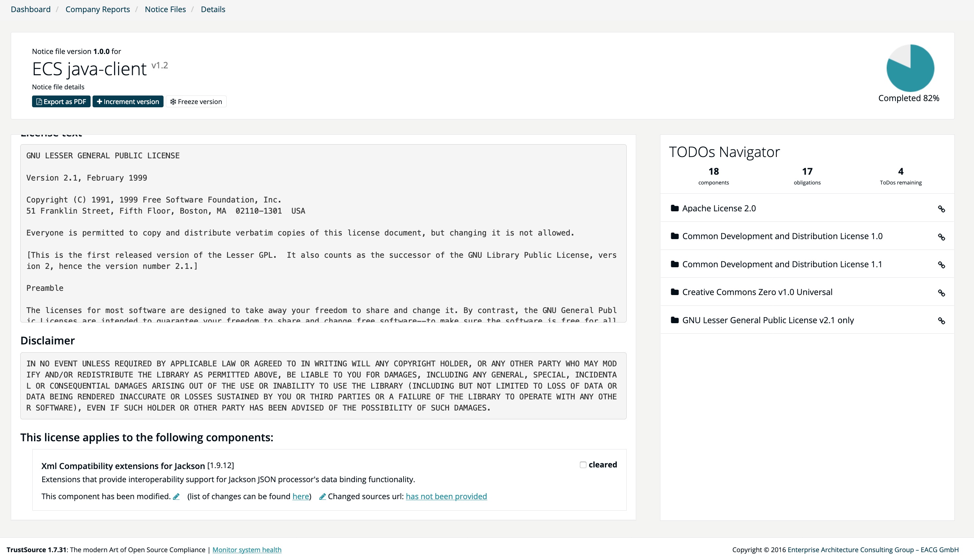This screenshot has height=560, width=974.
Task: Open the link icon for Apache License 2.0
Action: (941, 209)
